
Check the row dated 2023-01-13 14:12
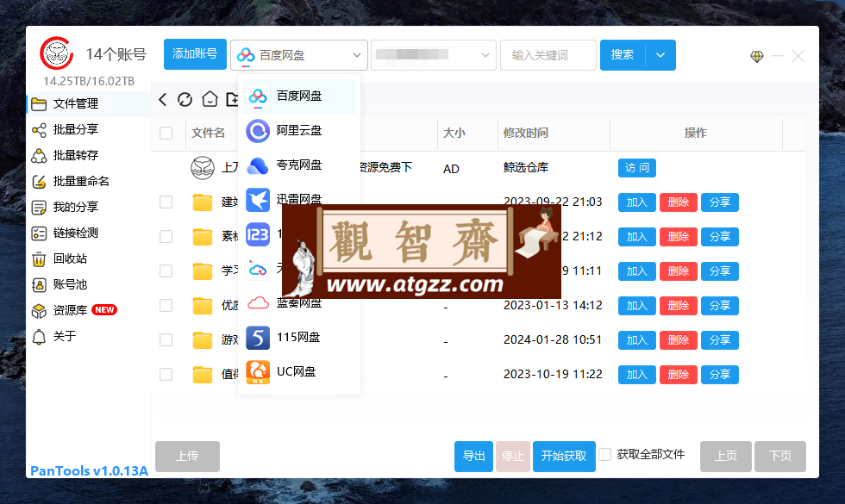pos(166,306)
